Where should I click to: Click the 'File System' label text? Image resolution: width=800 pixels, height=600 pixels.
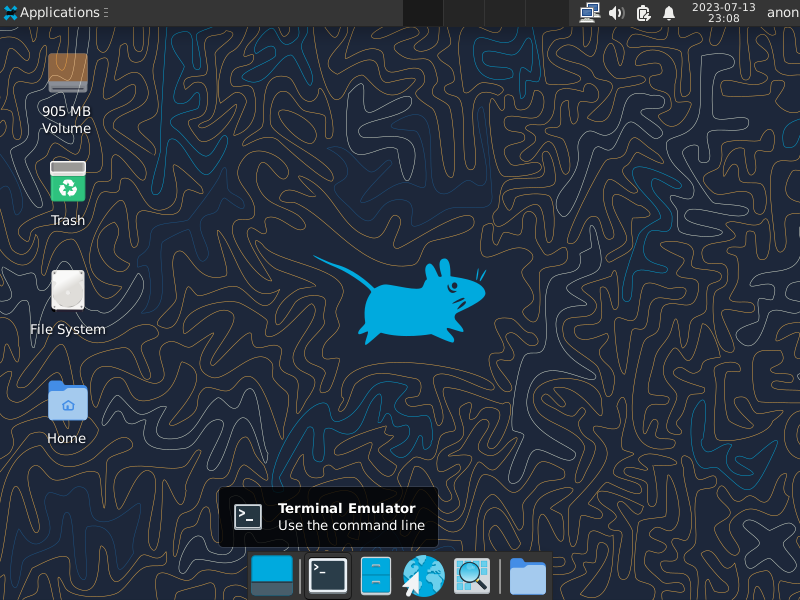[x=68, y=330]
